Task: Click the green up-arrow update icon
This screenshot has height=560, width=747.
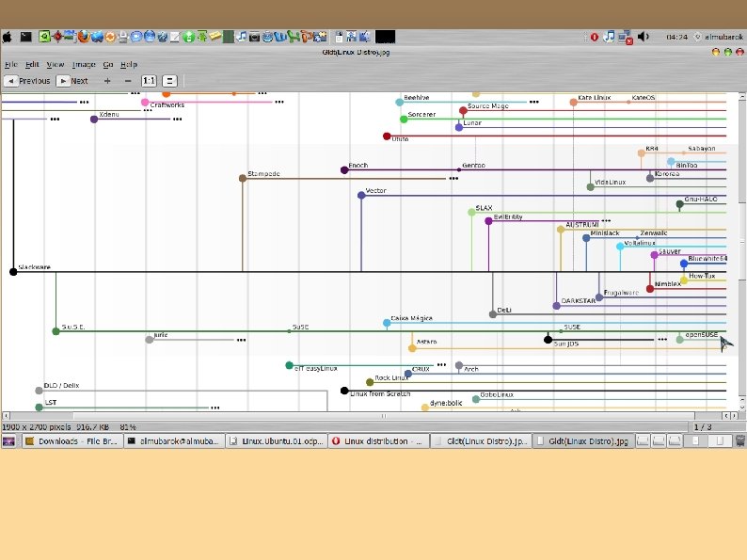Action: pyautogui.click(x=202, y=37)
